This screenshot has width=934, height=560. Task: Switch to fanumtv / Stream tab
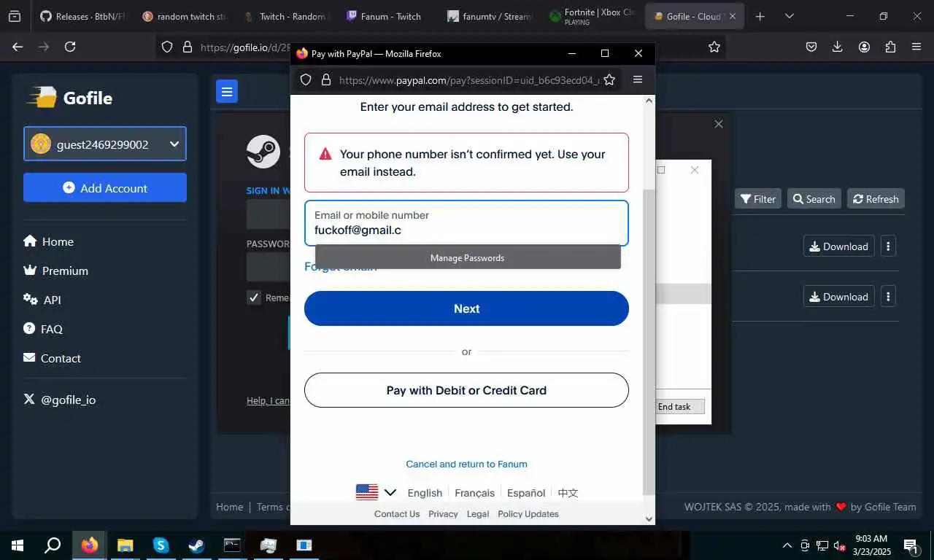pyautogui.click(x=489, y=16)
